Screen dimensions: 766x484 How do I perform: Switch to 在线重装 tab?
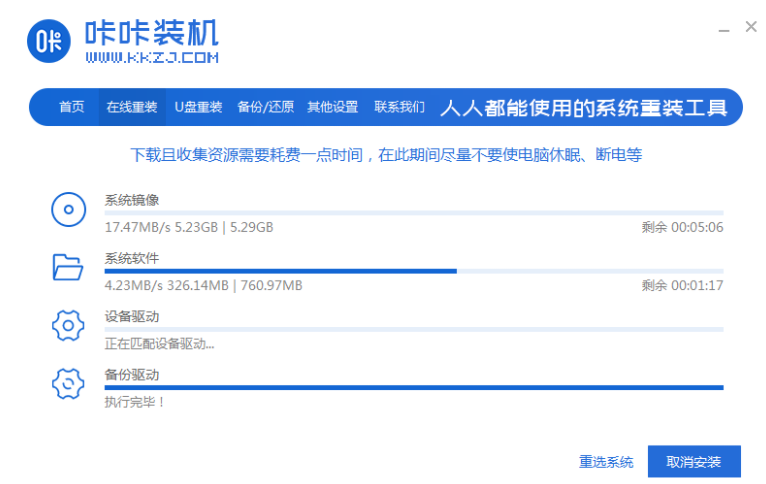tap(132, 107)
